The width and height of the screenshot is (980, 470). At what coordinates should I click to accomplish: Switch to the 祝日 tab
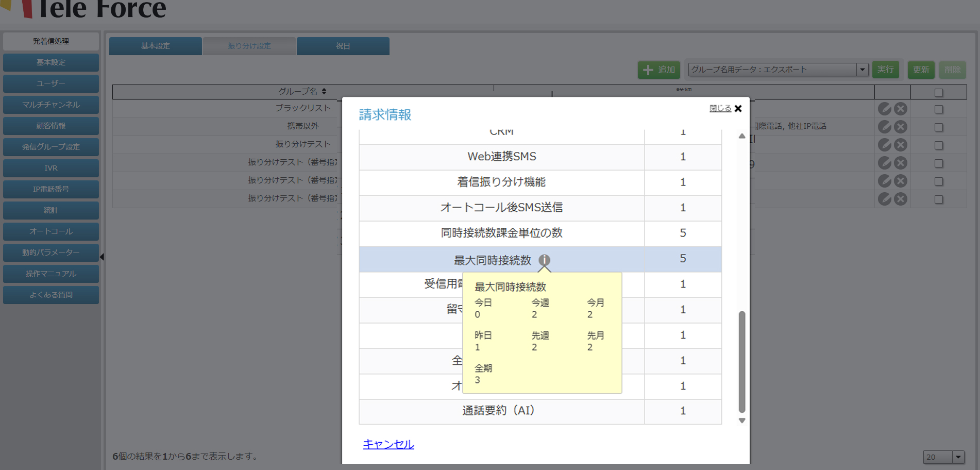343,46
